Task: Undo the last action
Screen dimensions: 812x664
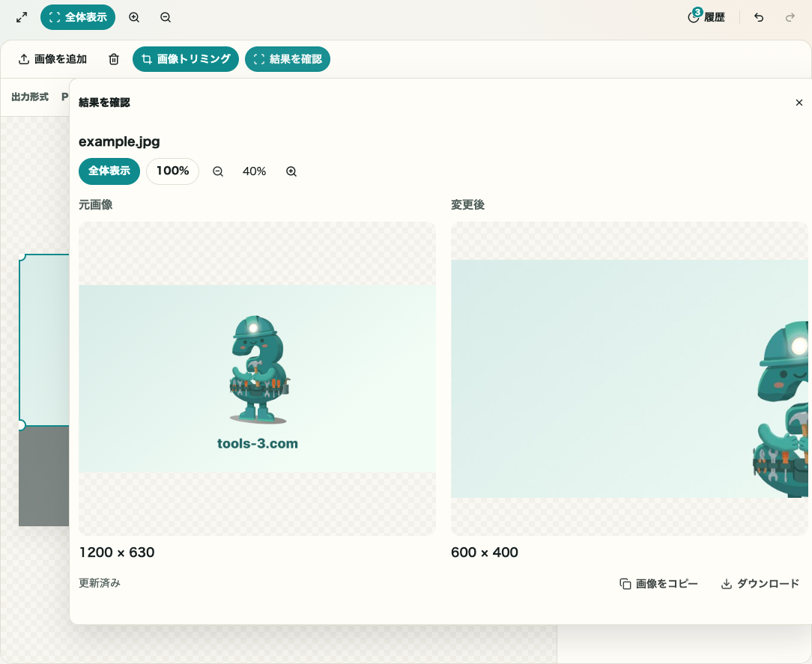Action: (759, 18)
